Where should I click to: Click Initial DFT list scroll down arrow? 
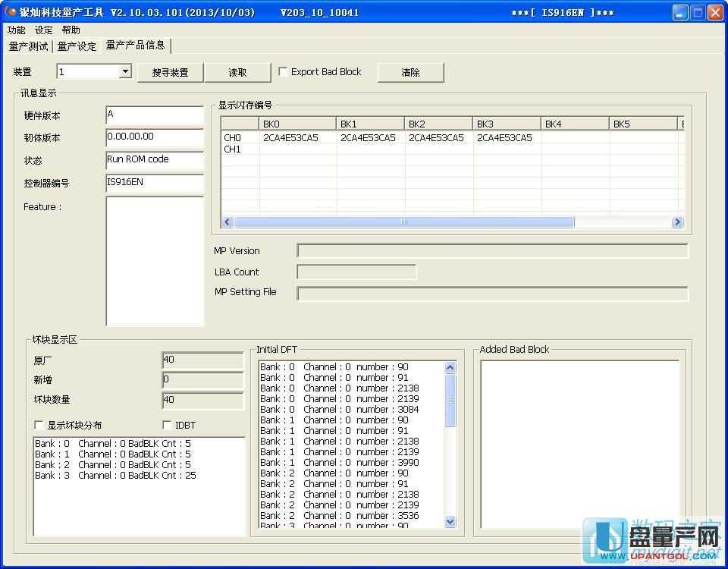[x=450, y=521]
